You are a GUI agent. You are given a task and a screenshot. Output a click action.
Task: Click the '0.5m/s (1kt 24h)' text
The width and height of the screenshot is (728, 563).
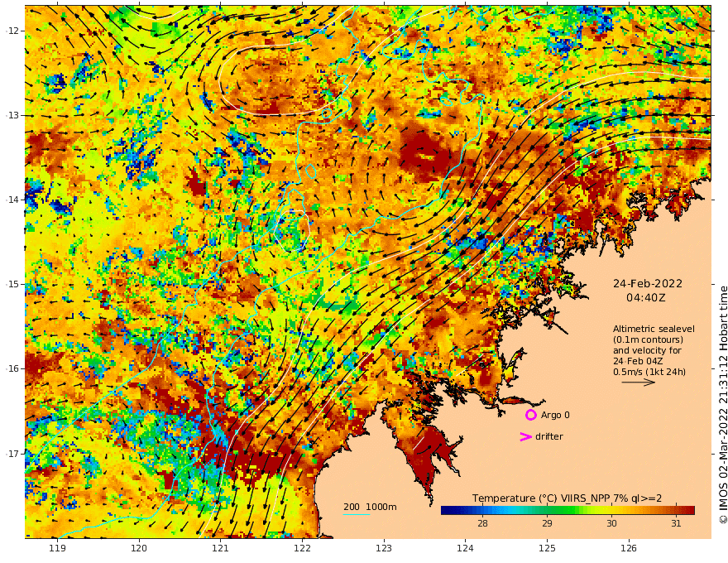click(x=649, y=372)
